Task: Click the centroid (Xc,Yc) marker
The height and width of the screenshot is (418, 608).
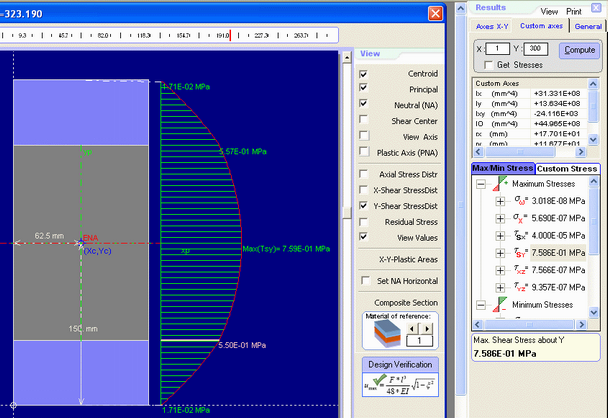Action: coord(81,244)
